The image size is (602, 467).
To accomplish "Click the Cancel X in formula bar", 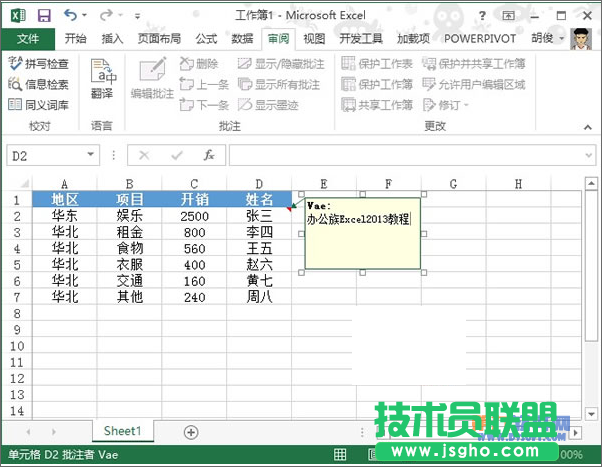I will pos(144,155).
